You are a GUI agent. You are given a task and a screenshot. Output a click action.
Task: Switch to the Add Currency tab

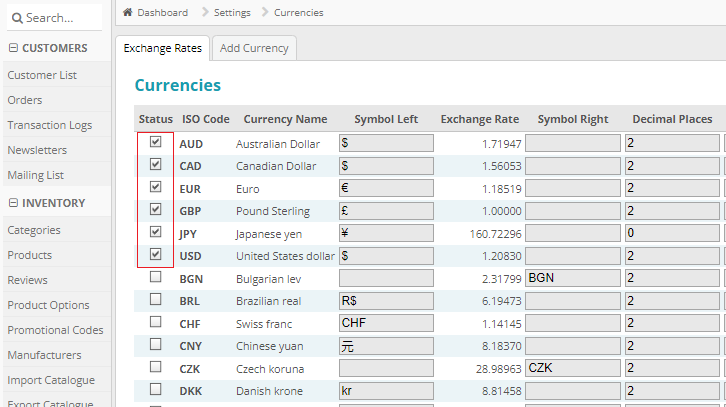point(254,48)
